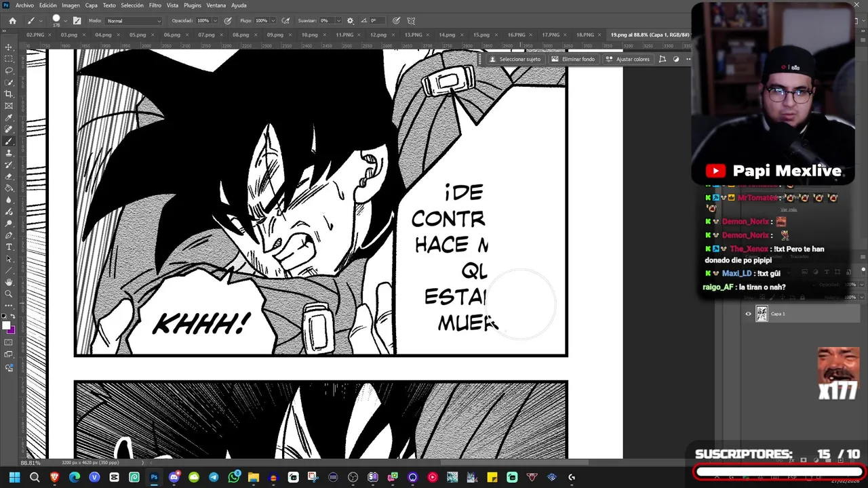868x488 pixels.
Task: Open Windows taskbar search
Action: [35, 477]
